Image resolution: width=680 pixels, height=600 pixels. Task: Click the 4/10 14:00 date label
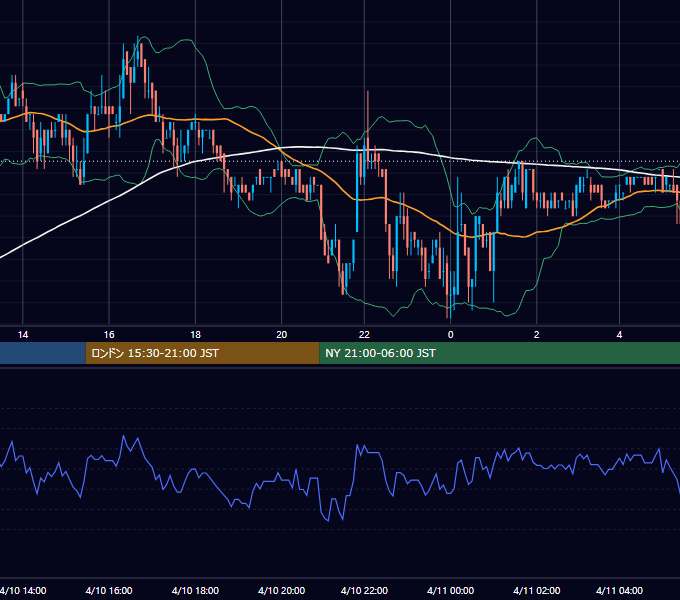pos(23,591)
